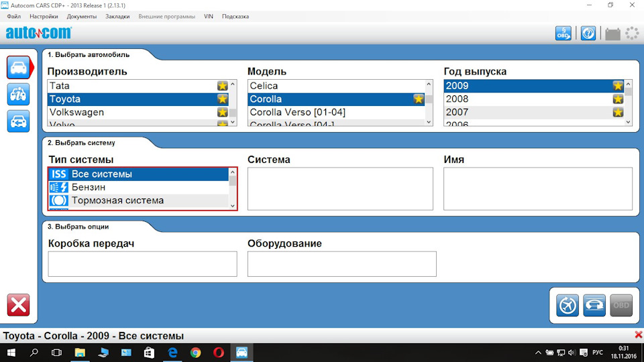The width and height of the screenshot is (644, 362).
Task: Toggle favorite star for Toyota
Action: tap(222, 99)
